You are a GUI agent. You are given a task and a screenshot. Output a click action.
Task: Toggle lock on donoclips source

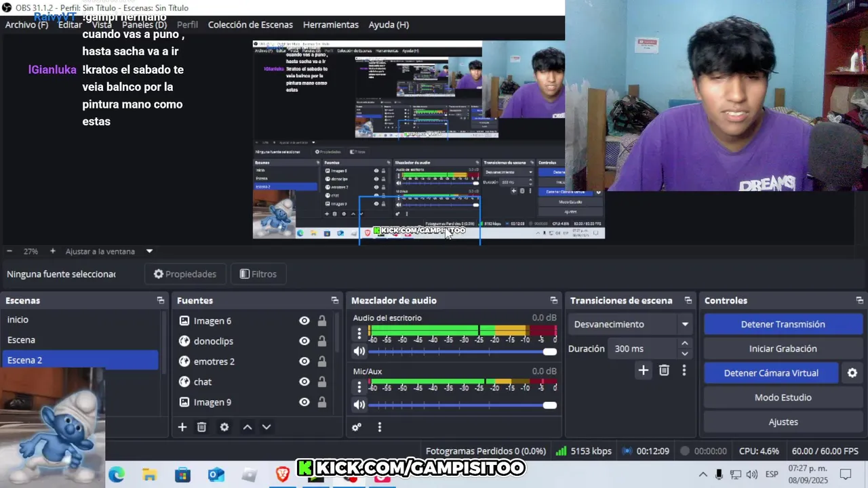[x=322, y=341]
